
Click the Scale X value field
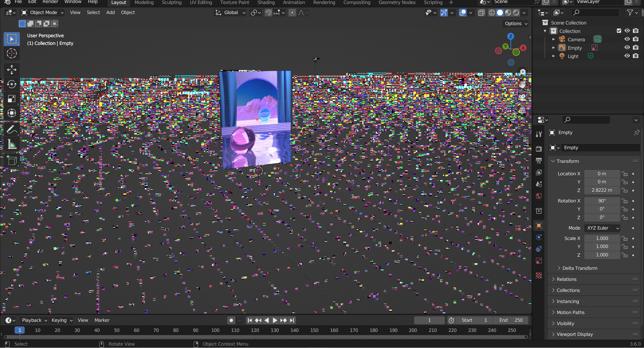[602, 238]
